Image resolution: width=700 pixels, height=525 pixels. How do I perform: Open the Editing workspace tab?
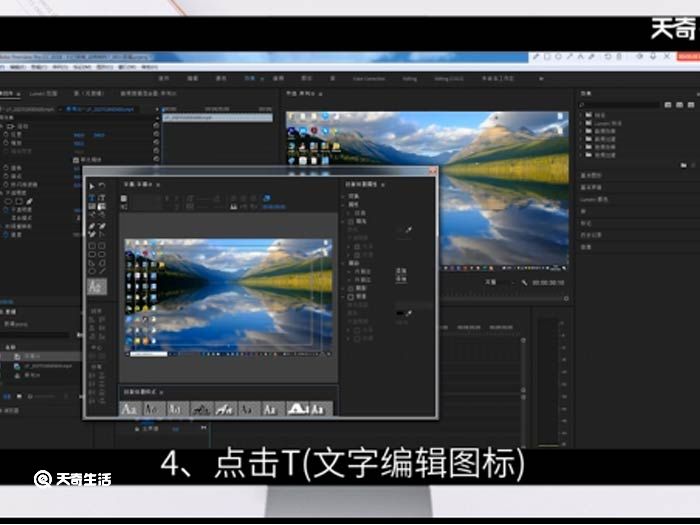pos(411,77)
